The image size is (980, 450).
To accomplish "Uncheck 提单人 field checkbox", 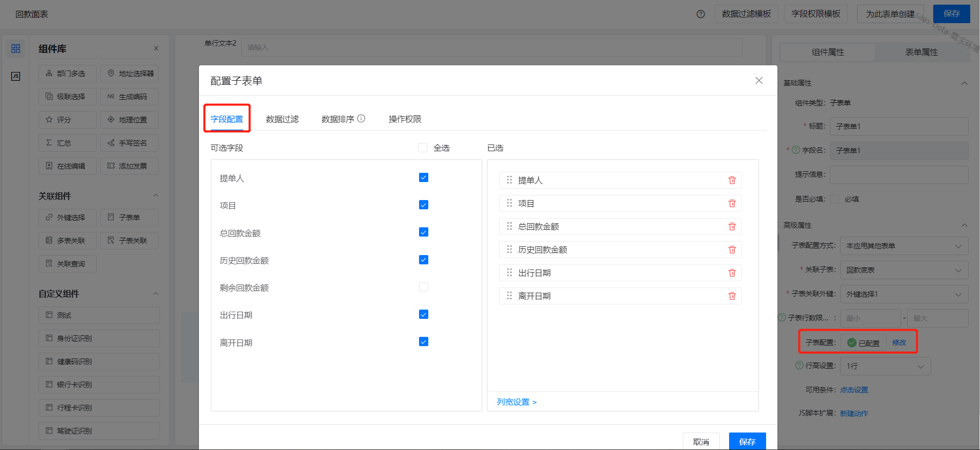I will tap(424, 177).
